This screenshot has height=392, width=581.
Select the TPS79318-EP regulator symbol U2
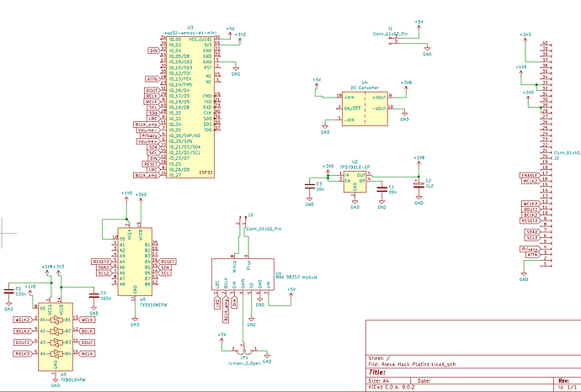point(355,182)
